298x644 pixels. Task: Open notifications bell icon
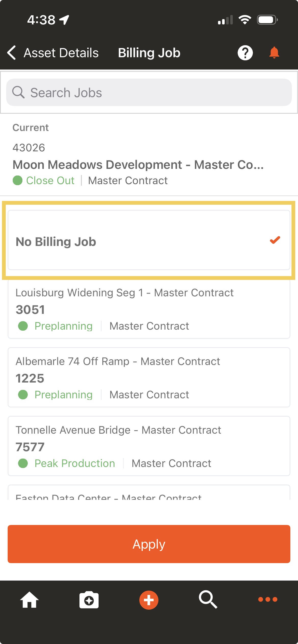click(274, 53)
